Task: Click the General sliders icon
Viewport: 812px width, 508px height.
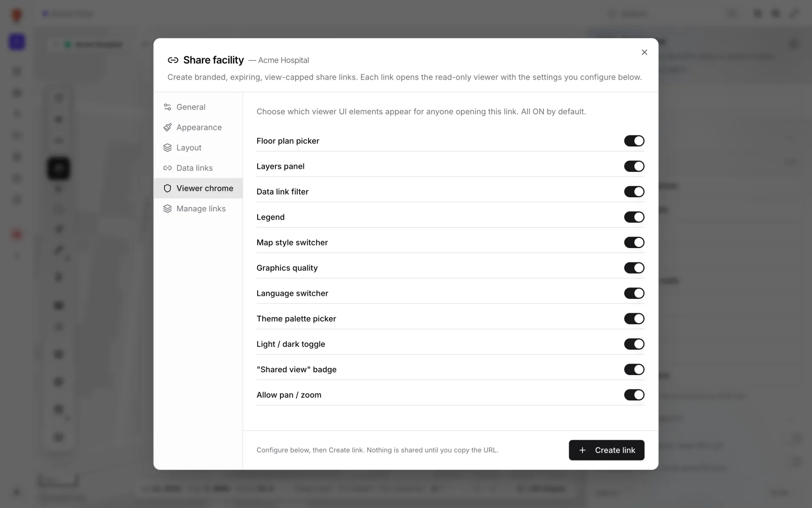Action: (167, 107)
